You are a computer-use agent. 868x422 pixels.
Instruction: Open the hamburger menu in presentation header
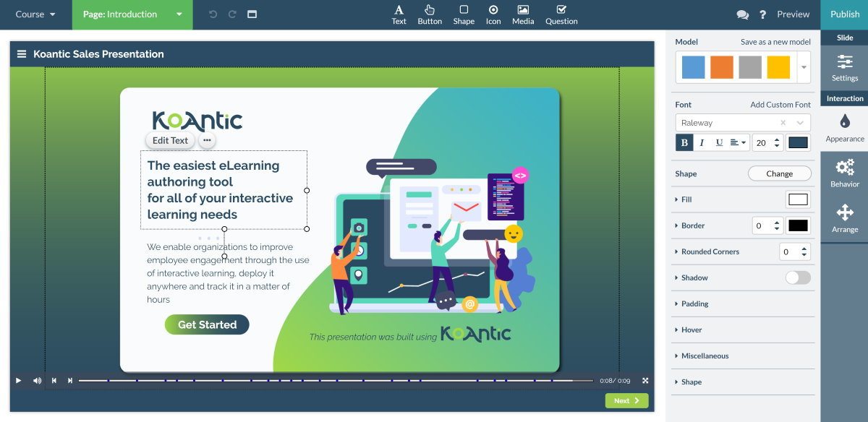pos(22,54)
